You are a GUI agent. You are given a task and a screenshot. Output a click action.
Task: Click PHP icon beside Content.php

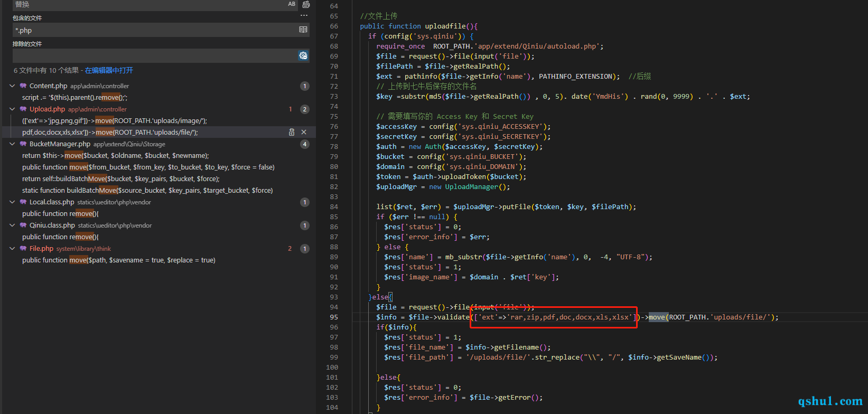click(23, 86)
